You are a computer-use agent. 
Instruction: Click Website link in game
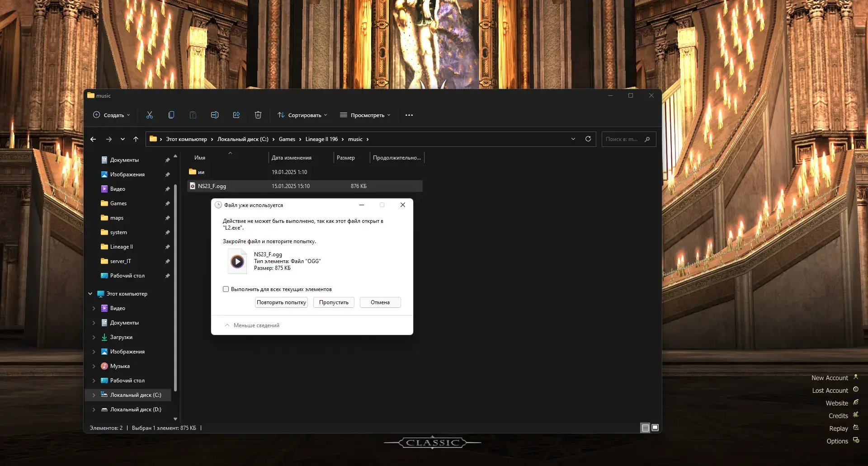click(837, 403)
